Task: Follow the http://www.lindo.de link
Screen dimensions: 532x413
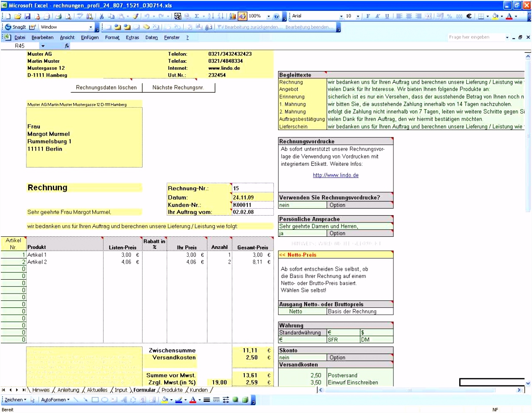Action: [336, 175]
